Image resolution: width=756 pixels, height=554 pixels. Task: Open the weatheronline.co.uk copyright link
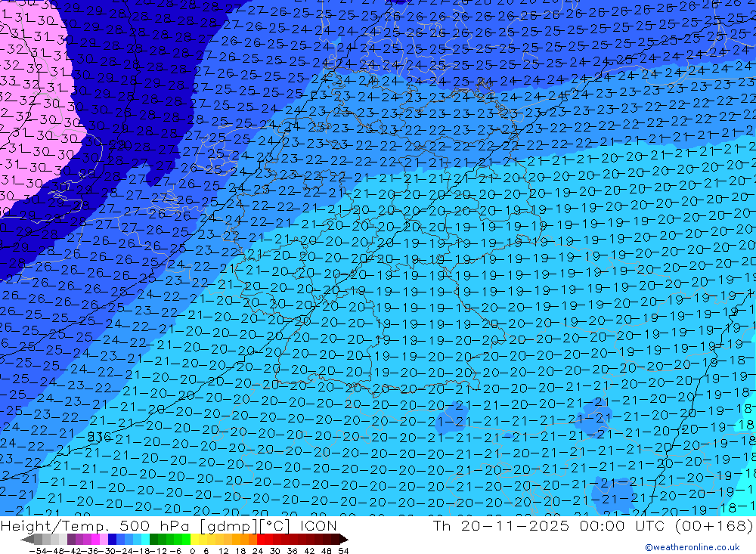692,546
